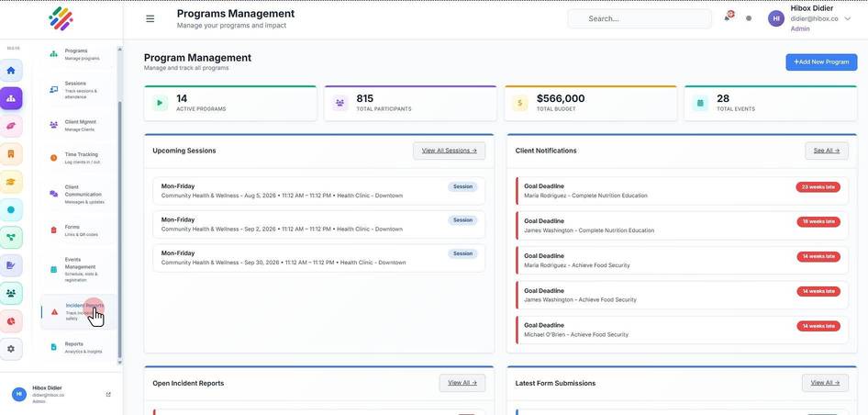The width and height of the screenshot is (868, 415).
Task: Open the purple form-edit module icon
Action: tap(11, 265)
